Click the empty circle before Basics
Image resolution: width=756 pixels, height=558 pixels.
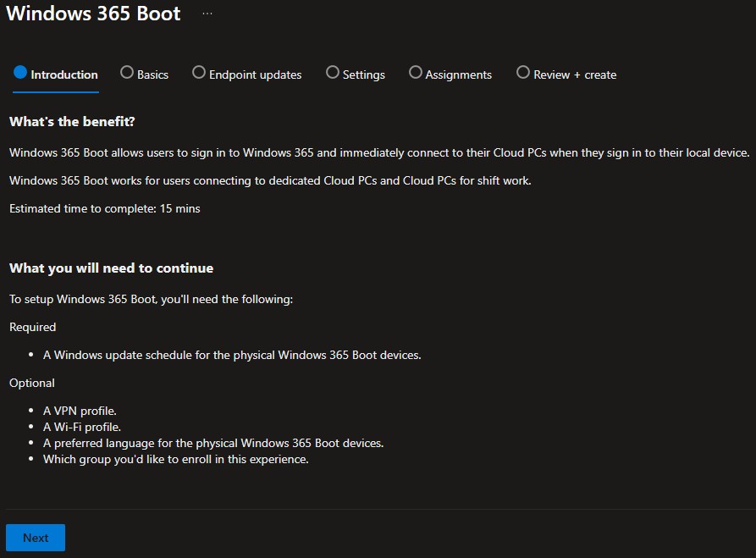(x=127, y=73)
